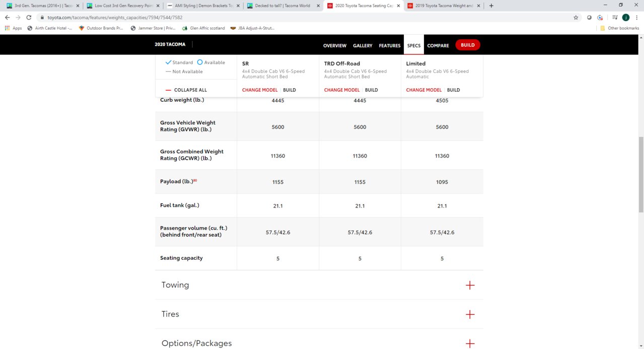Open JBA Adjust-A-Strut bookmark

[x=253, y=28]
